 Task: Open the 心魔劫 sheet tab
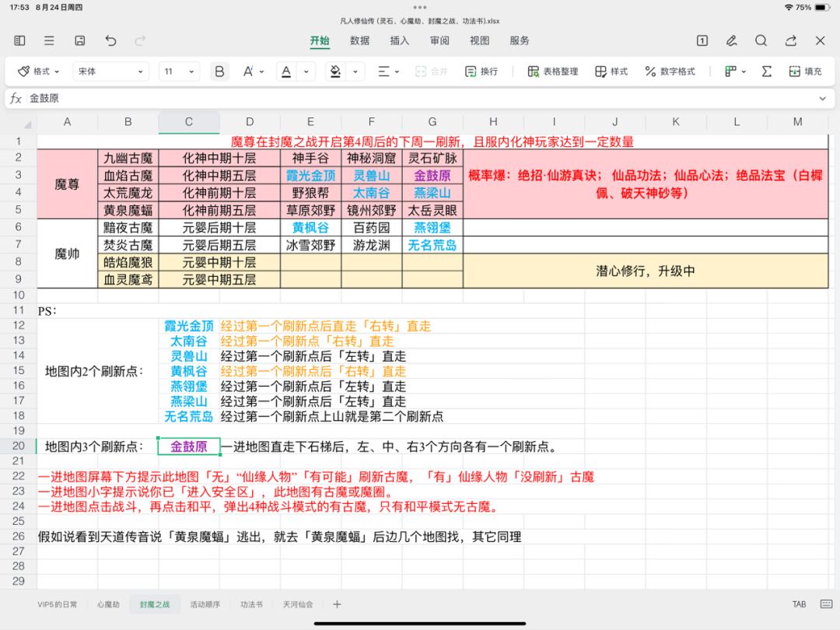click(108, 604)
